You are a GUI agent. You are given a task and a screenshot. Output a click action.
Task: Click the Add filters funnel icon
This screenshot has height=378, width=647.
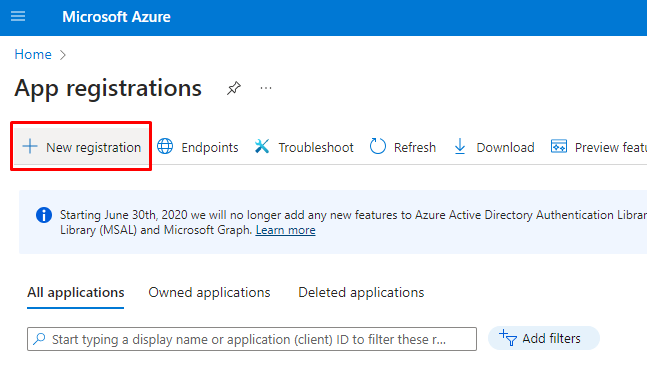pyautogui.click(x=508, y=338)
